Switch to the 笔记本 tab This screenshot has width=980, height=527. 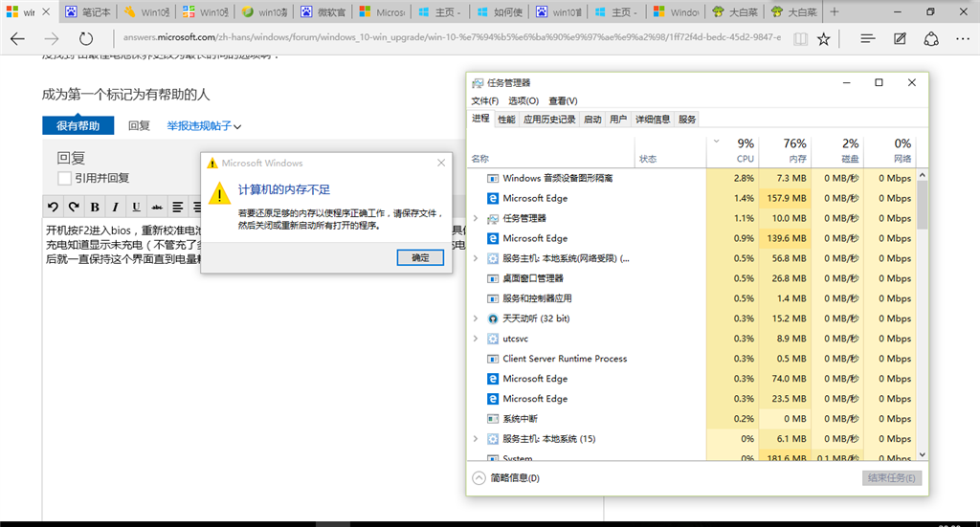(x=87, y=11)
